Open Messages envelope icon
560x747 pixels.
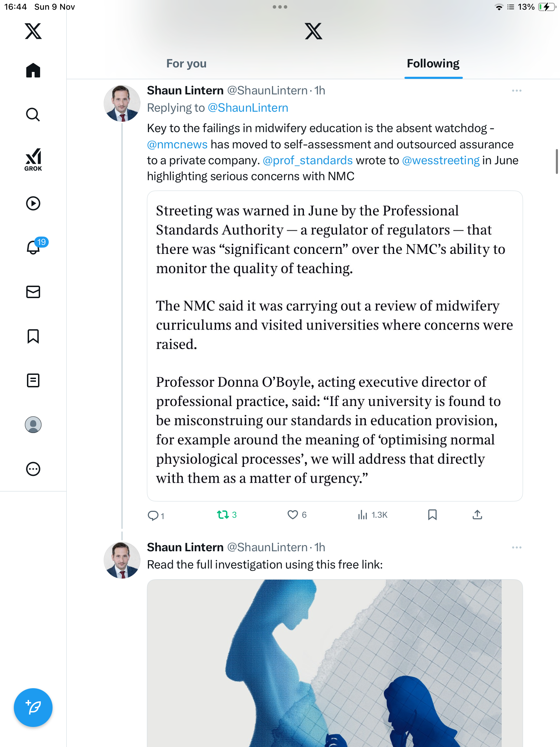coord(33,292)
